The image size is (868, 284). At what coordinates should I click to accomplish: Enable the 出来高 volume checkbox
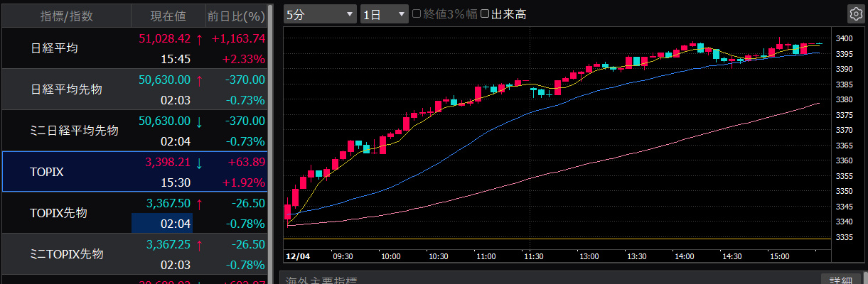(x=485, y=14)
